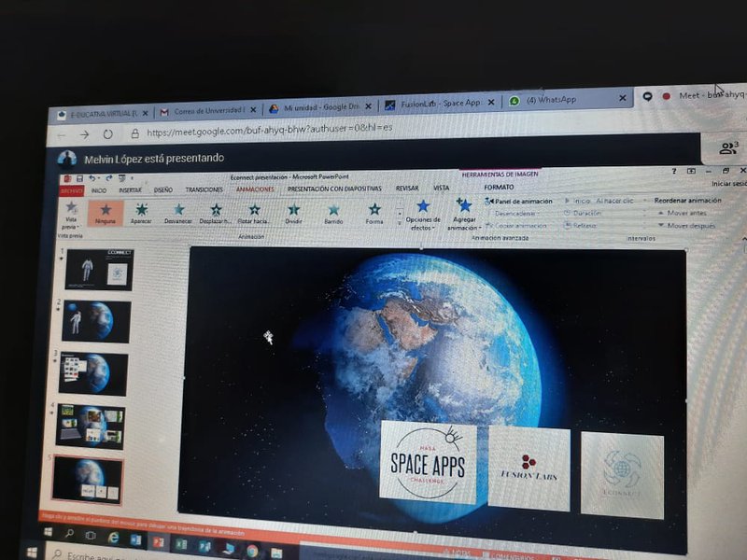Select the Aparecer animation effect
This screenshot has height=560, width=747.
141,212
